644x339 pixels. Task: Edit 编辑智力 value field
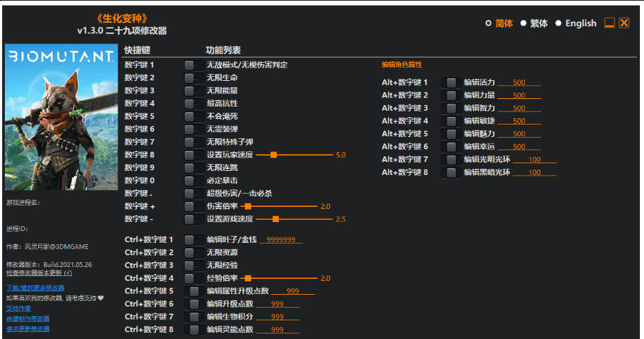pyautogui.click(x=519, y=108)
